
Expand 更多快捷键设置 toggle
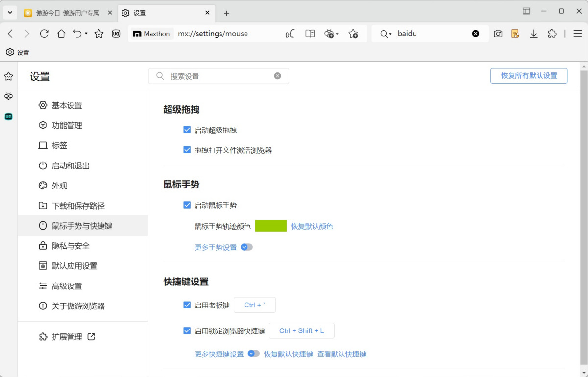[253, 353]
